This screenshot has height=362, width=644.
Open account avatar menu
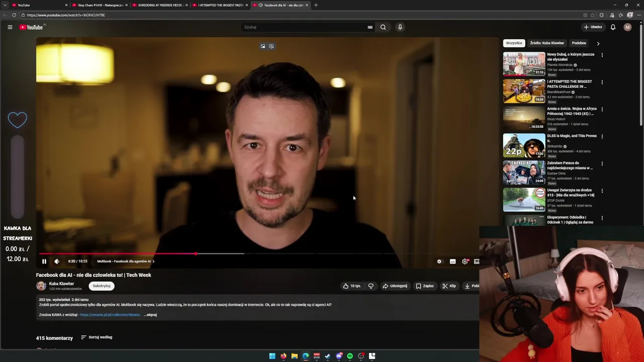click(x=627, y=27)
